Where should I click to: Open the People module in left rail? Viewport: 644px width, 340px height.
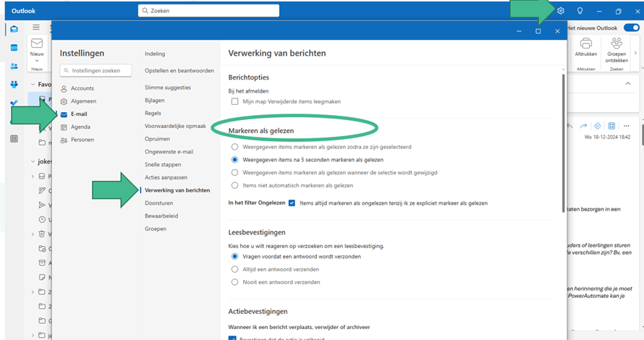coord(14,66)
